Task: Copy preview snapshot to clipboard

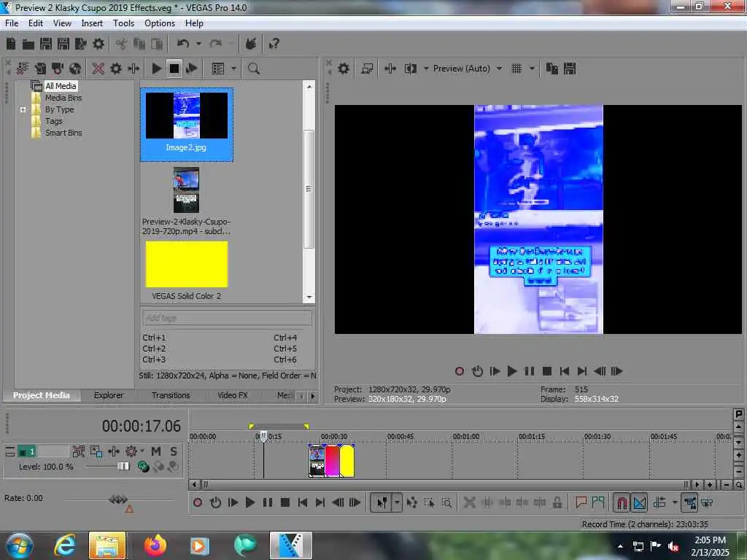Action: click(x=552, y=69)
